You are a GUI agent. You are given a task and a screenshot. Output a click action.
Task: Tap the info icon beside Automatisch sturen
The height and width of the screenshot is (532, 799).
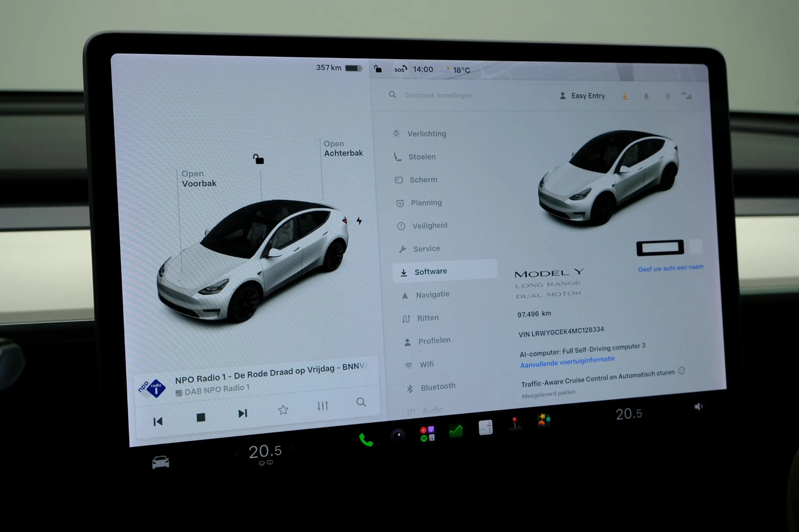pos(681,371)
